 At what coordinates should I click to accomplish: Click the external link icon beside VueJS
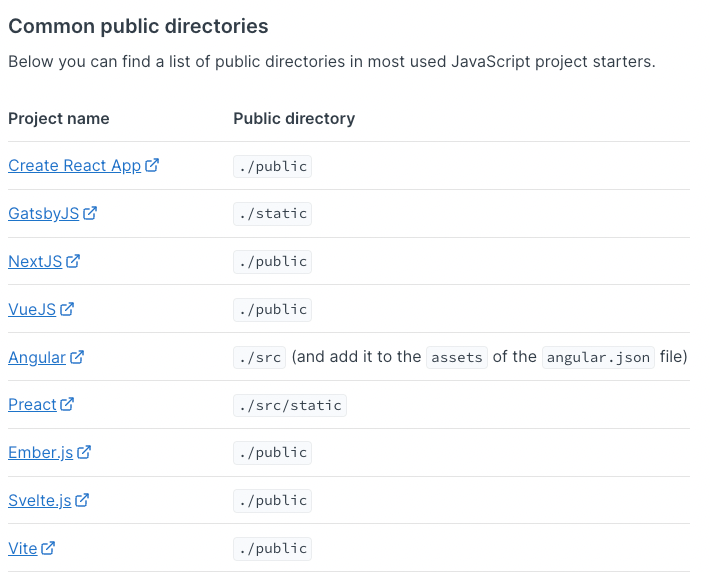tap(67, 309)
